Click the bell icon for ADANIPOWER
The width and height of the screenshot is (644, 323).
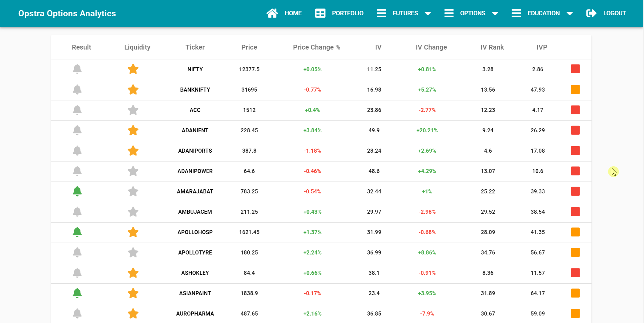point(77,171)
